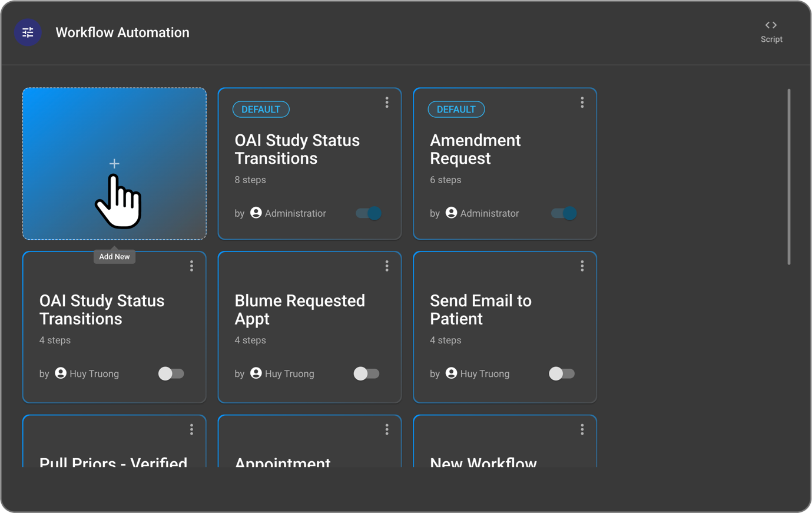This screenshot has width=812, height=513.
Task: Open Send Email to Patient three-dot menu
Action: tap(582, 266)
